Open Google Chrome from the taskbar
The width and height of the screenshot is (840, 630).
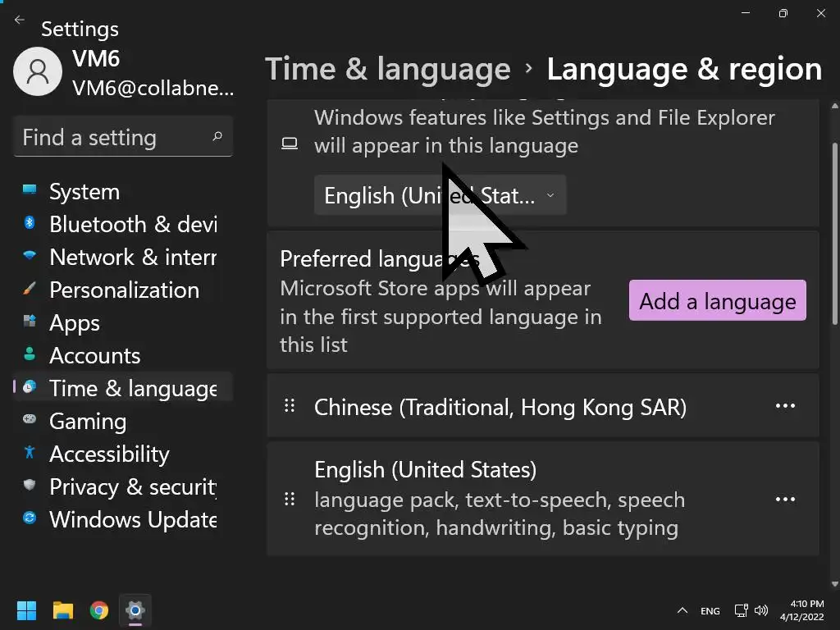point(99,610)
